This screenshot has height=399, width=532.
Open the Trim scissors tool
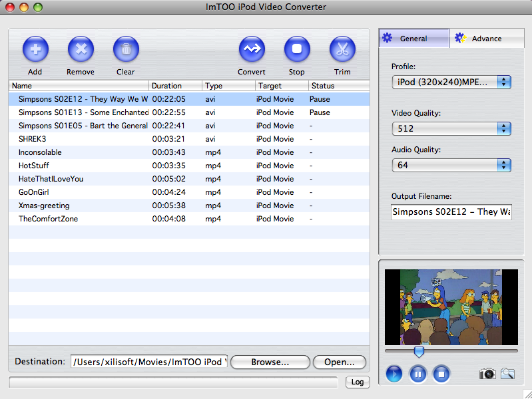pyautogui.click(x=342, y=49)
